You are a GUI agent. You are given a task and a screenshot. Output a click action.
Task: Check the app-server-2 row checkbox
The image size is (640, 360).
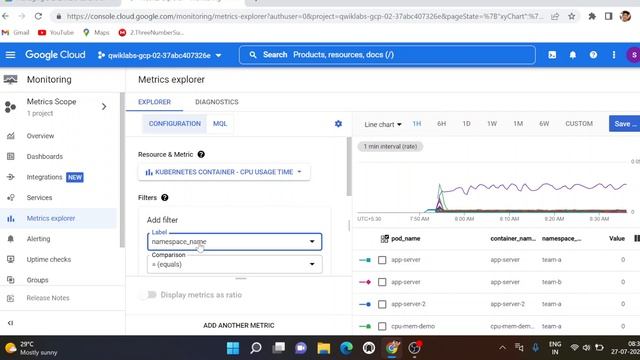pyautogui.click(x=382, y=304)
